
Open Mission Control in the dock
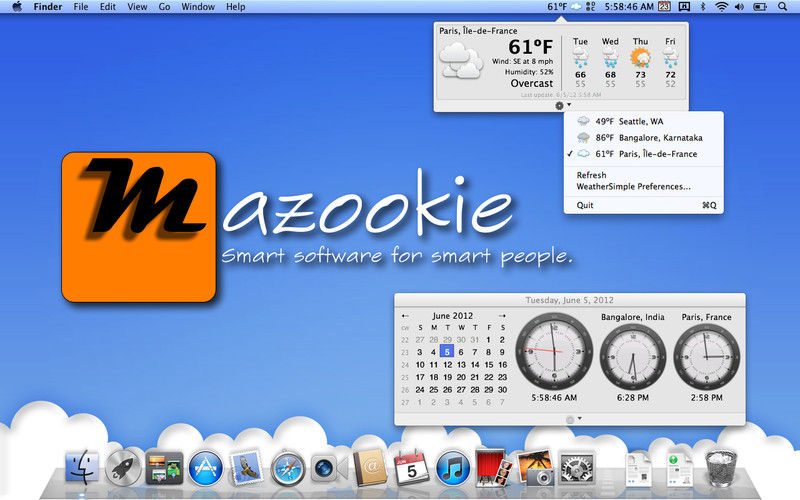click(164, 468)
